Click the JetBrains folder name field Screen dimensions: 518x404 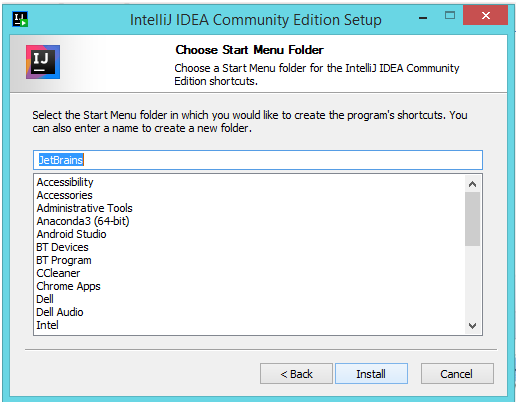pos(258,160)
